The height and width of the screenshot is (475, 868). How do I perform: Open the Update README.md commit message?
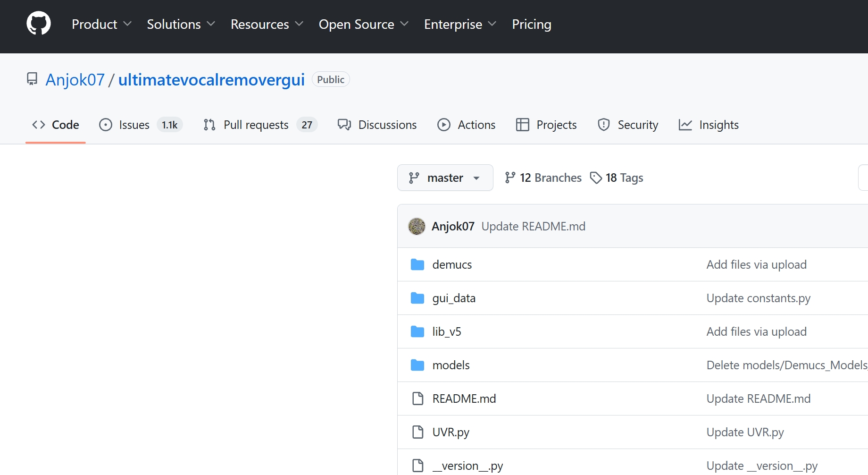[533, 227]
